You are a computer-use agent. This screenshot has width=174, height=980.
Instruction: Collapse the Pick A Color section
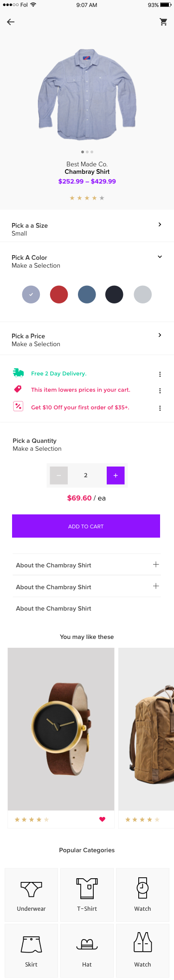point(160,257)
